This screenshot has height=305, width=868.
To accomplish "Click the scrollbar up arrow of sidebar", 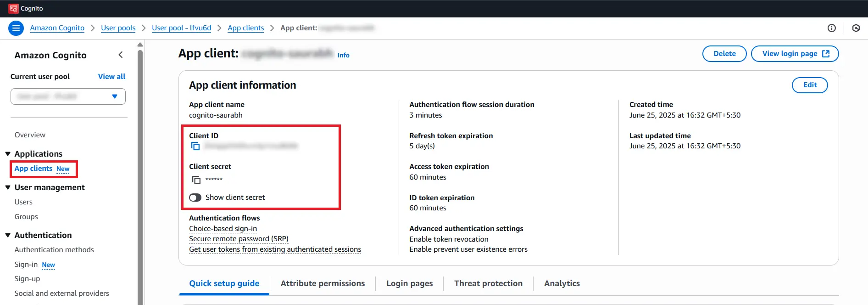I will coord(140,45).
